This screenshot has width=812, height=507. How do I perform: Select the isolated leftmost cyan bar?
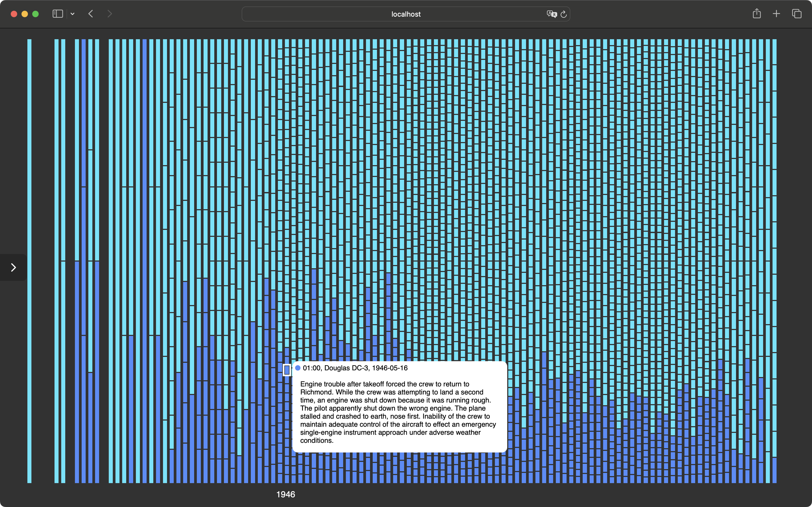pos(30,261)
